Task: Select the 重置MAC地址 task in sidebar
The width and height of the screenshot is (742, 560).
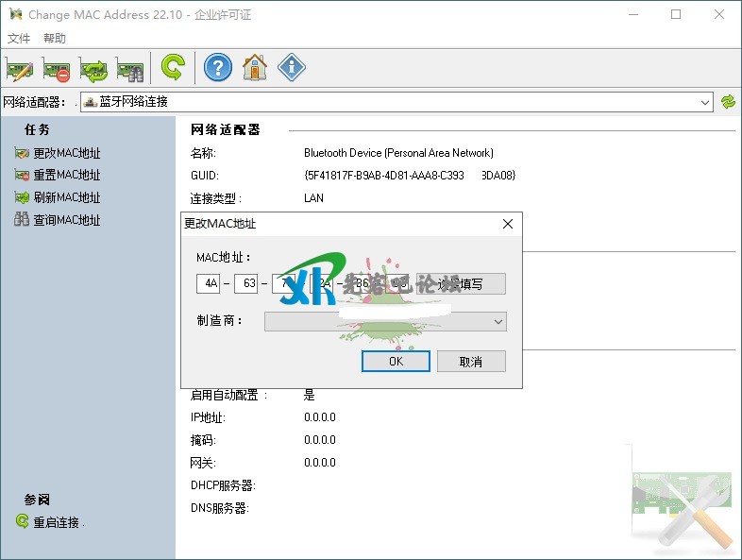Action: (x=66, y=175)
